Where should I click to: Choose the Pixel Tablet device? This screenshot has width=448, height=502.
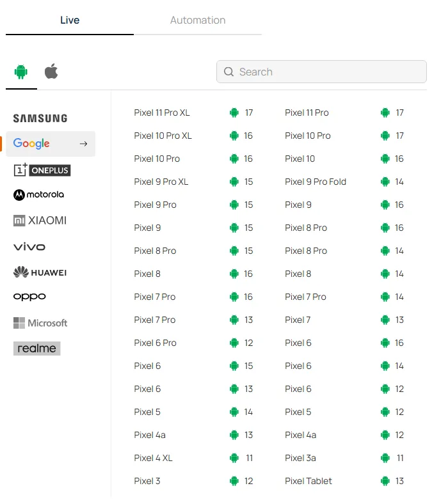click(308, 481)
